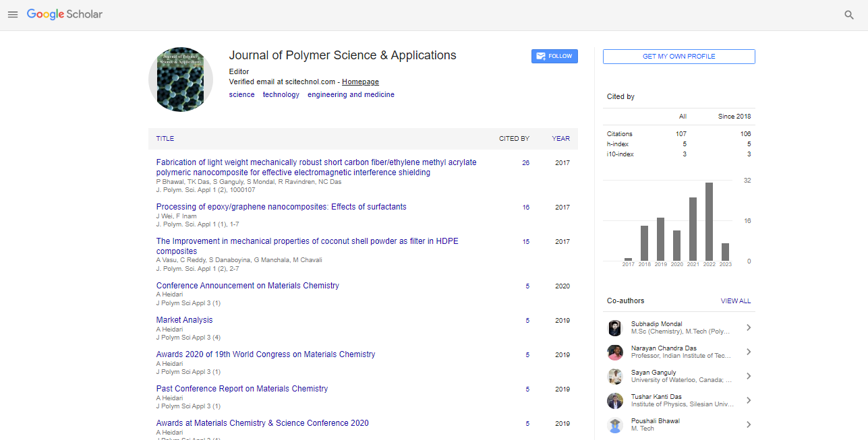
Task: Open Poushali Bhawal co-author profile name
Action: [x=656, y=421]
